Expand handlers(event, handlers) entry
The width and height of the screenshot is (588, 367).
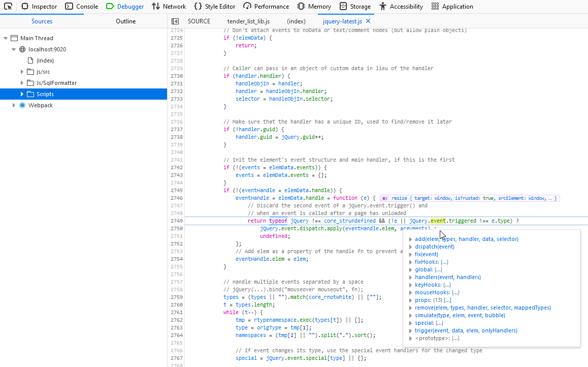pyautogui.click(x=411, y=278)
